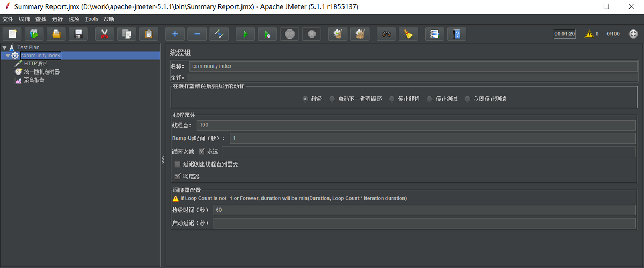The height and width of the screenshot is (268, 644).
Task: Click the Paste clipboard icon
Action: tap(149, 34)
